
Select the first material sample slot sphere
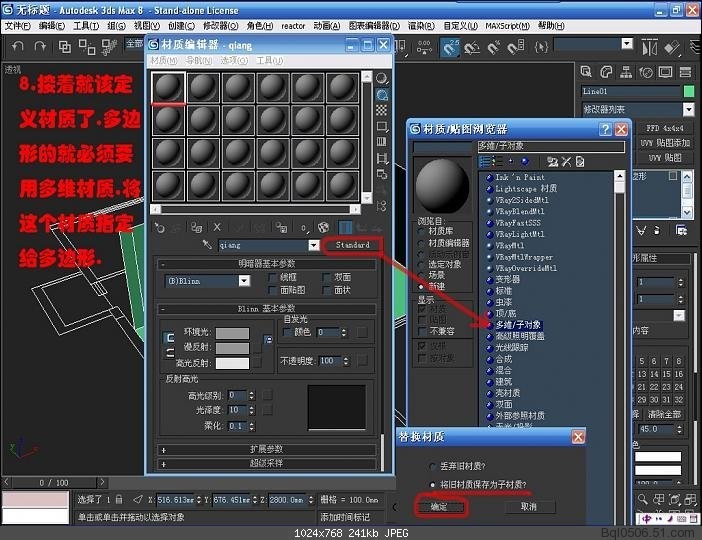point(168,88)
